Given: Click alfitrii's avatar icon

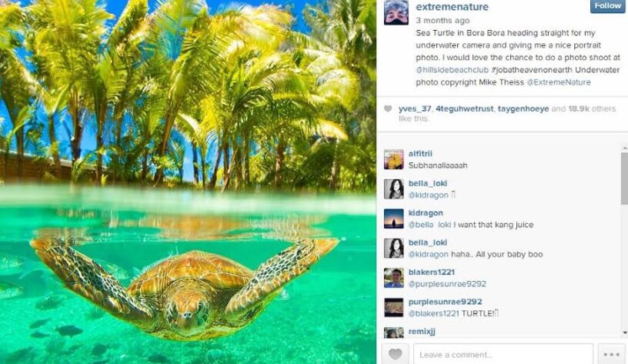Looking at the screenshot, I should pyautogui.click(x=393, y=159).
